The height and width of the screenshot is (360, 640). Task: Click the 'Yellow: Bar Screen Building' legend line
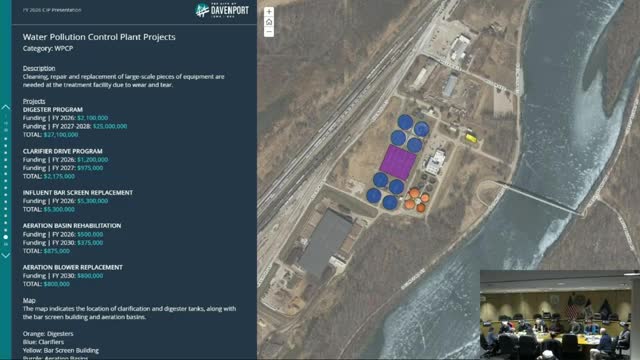coord(61,350)
